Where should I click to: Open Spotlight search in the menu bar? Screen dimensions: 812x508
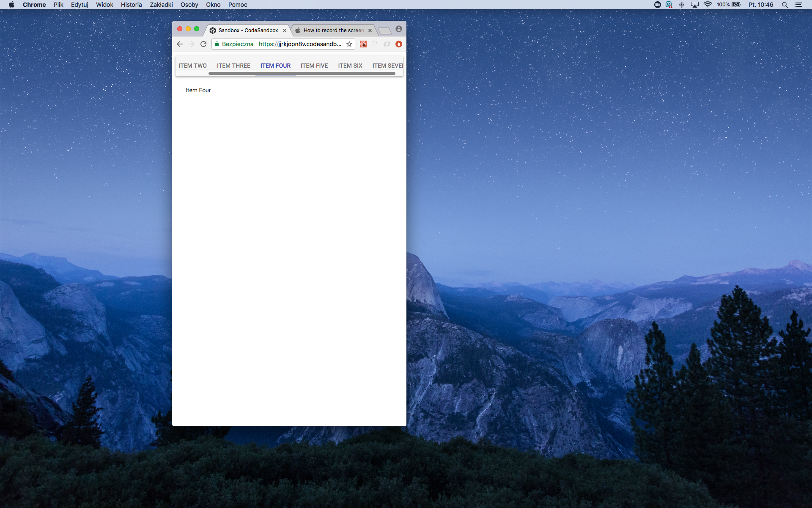point(785,5)
